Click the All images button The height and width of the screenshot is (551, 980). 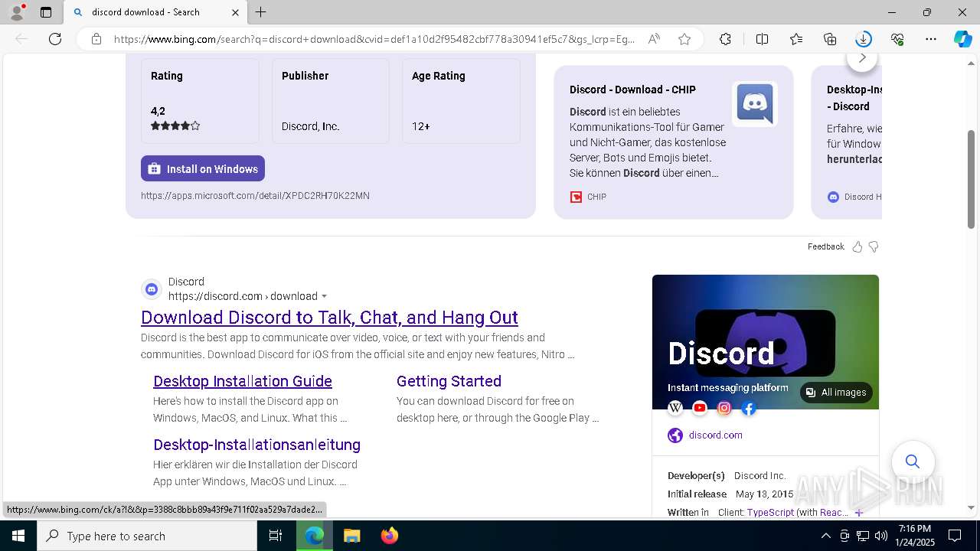836,393
